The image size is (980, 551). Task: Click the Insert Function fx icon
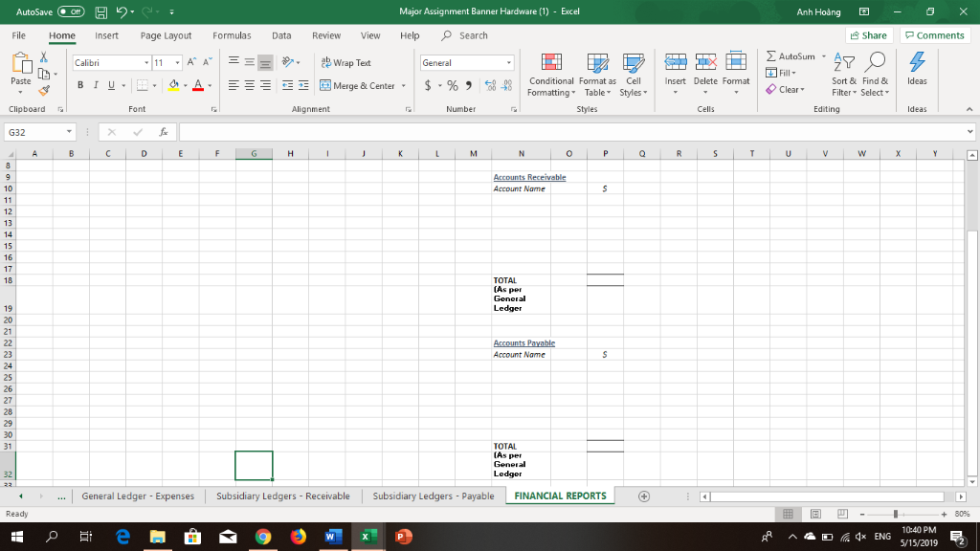click(163, 132)
